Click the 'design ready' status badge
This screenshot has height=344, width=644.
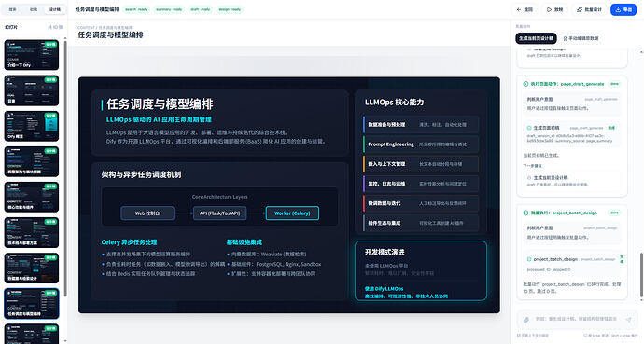click(x=230, y=9)
